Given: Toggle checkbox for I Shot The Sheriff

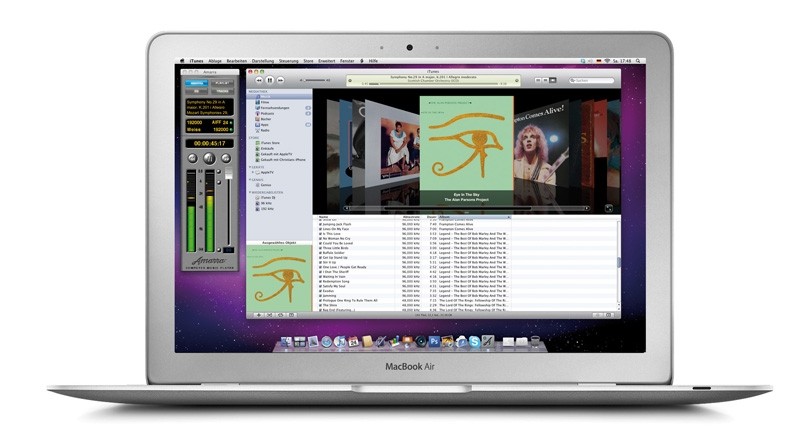Looking at the screenshot, I should (x=320, y=272).
